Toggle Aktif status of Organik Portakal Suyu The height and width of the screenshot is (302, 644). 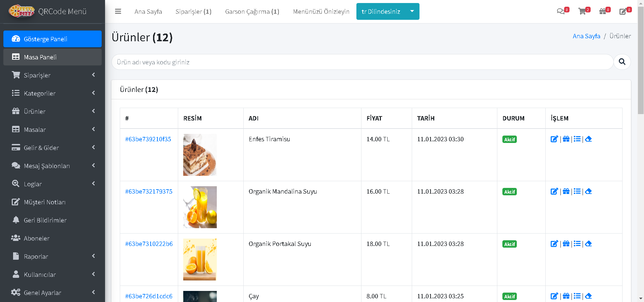pyautogui.click(x=509, y=244)
